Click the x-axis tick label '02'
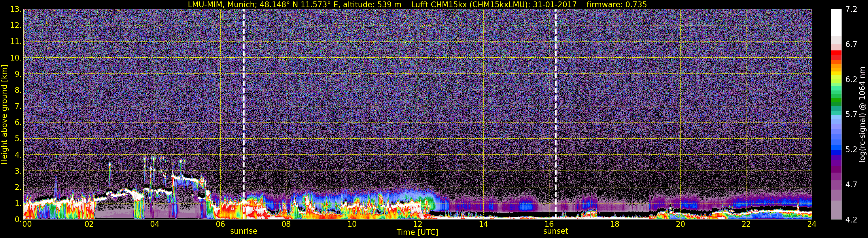Image resolution: width=868 pixels, height=238 pixels. [89, 224]
